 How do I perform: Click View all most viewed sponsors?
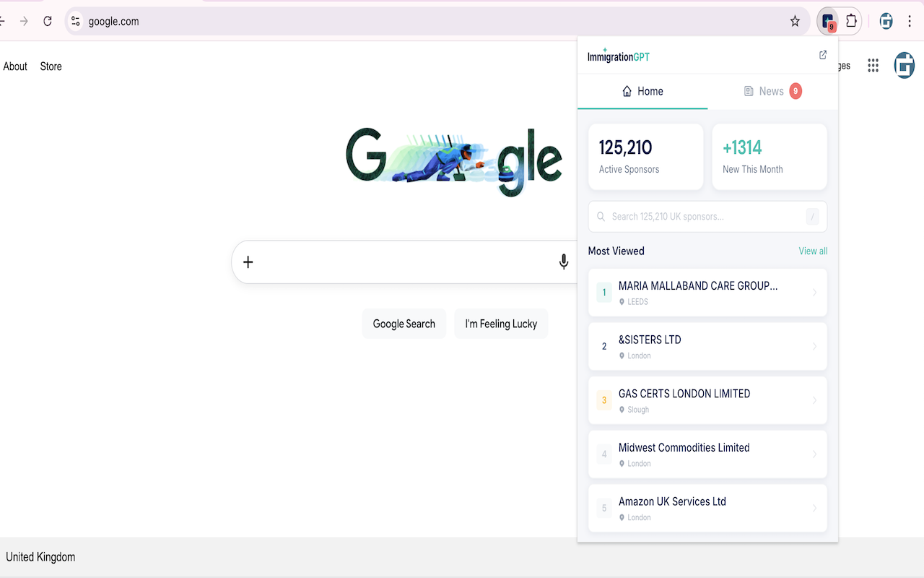pyautogui.click(x=813, y=251)
